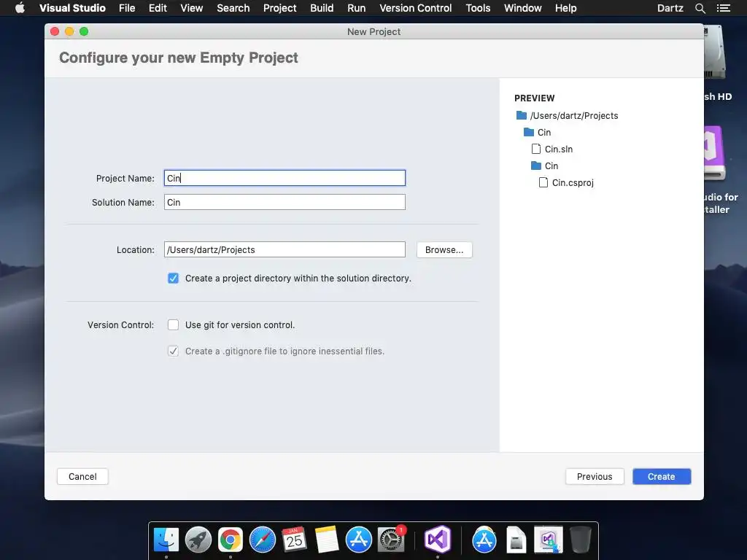Open the Visual Studio application menu
Screen dimensions: 747x560
pos(72,8)
